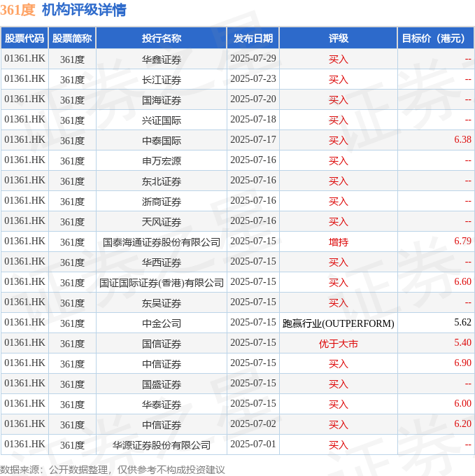This screenshot has width=475, height=476.
Task: Click the 国盛证券 cell
Action: [162, 384]
